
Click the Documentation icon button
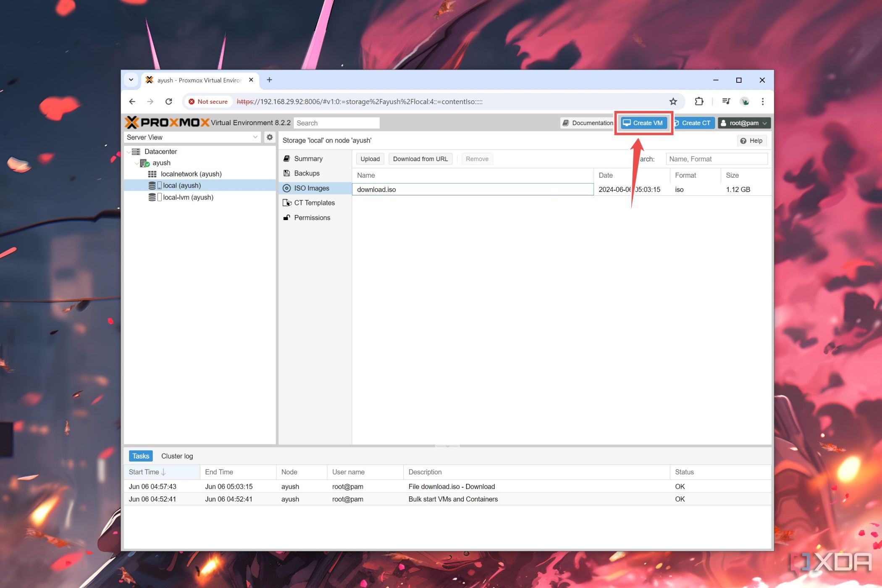click(x=586, y=123)
